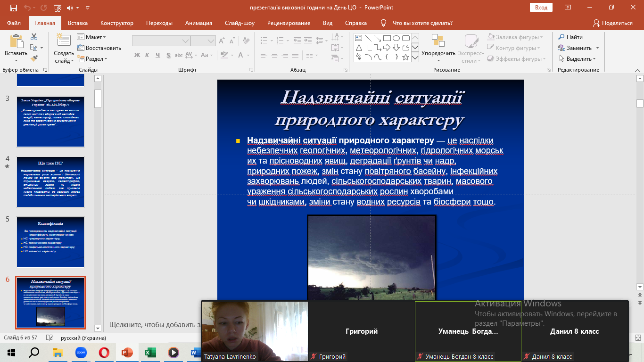Open Excel from the taskbar
The width and height of the screenshot is (644, 362).
[x=150, y=353]
